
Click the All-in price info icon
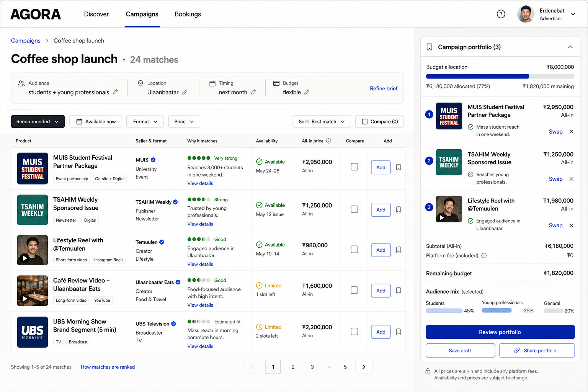pyautogui.click(x=328, y=141)
